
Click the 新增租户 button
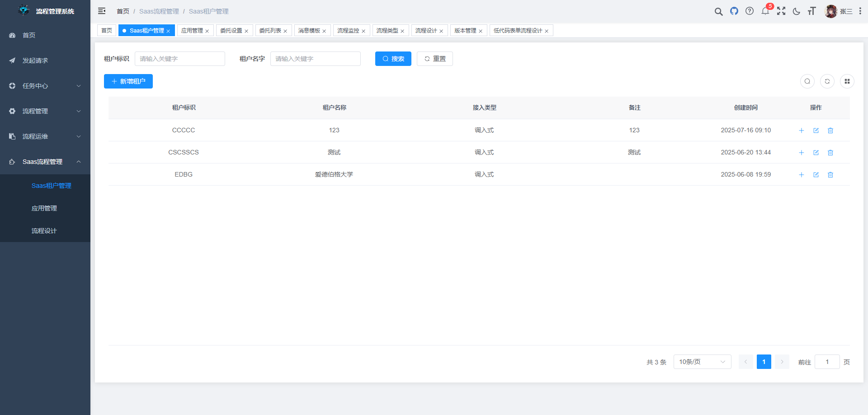128,81
